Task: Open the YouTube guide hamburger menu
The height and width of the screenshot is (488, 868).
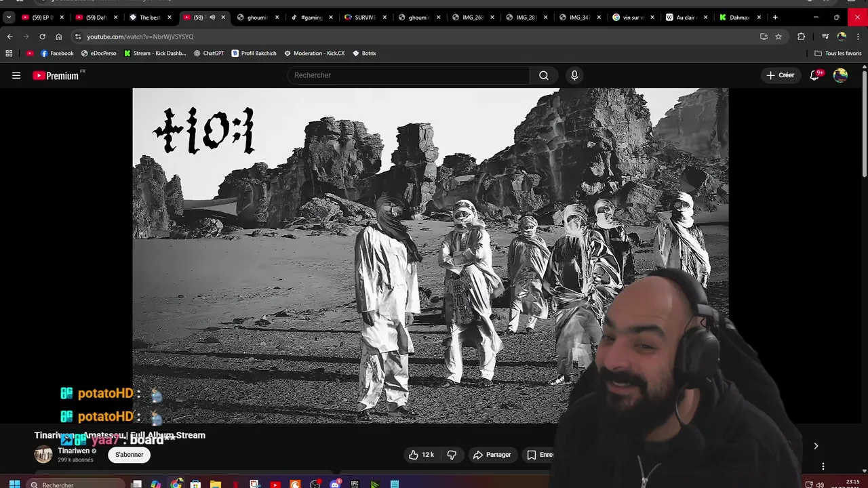Action: click(x=16, y=75)
